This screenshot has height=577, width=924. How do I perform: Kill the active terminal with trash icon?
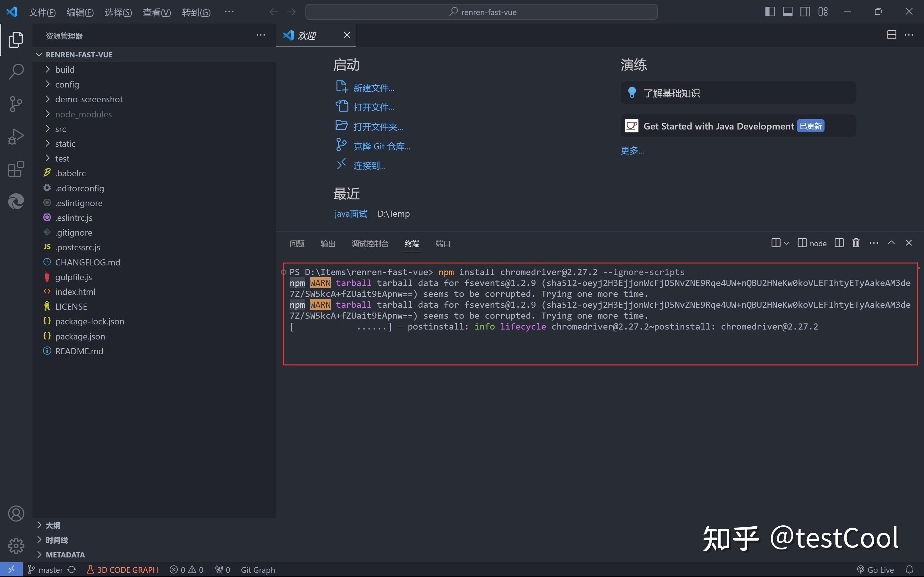point(855,243)
